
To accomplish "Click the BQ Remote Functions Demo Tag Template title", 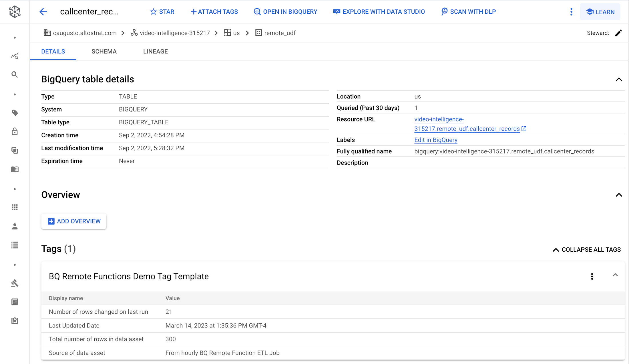I will click(129, 276).
